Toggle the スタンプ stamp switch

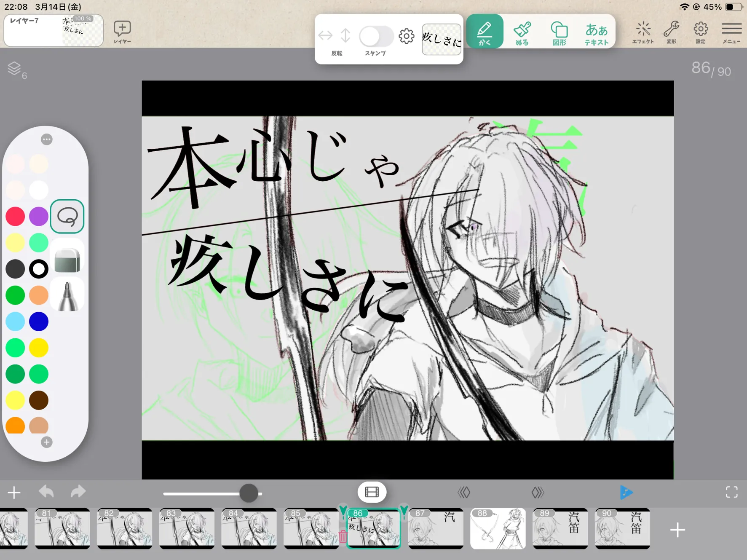[376, 36]
